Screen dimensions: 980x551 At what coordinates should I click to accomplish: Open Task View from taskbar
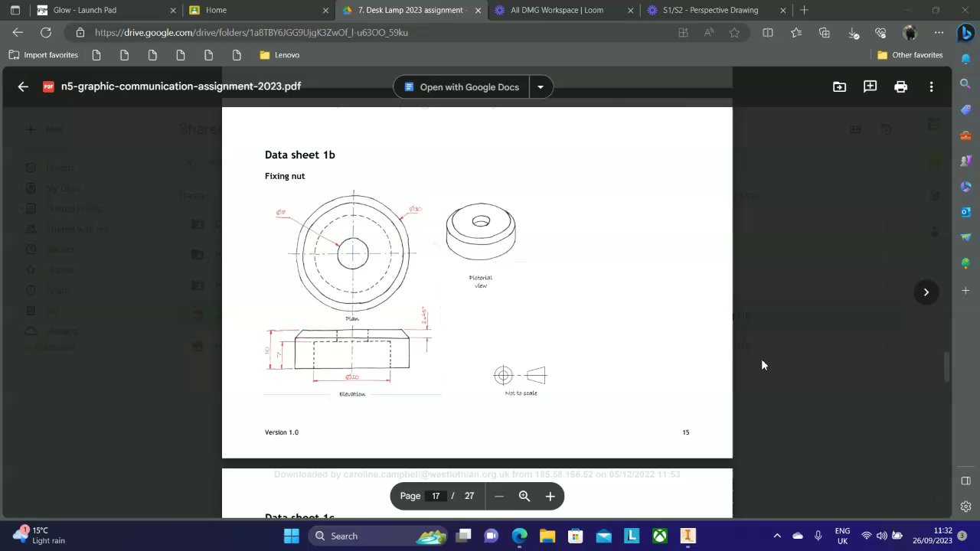click(x=463, y=536)
